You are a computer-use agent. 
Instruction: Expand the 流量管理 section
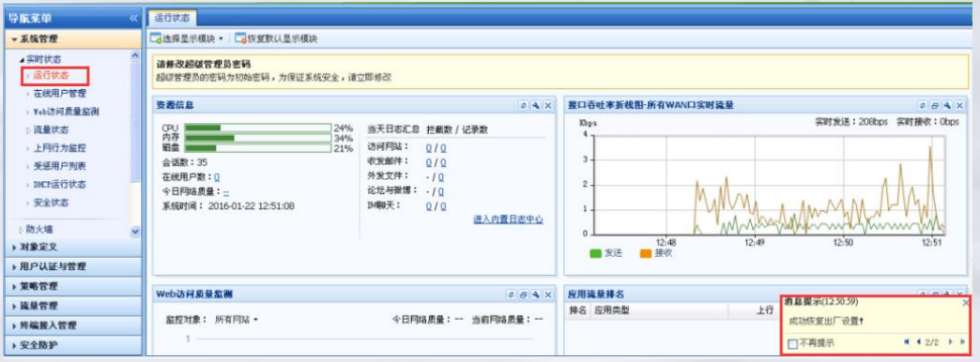[x=74, y=306]
